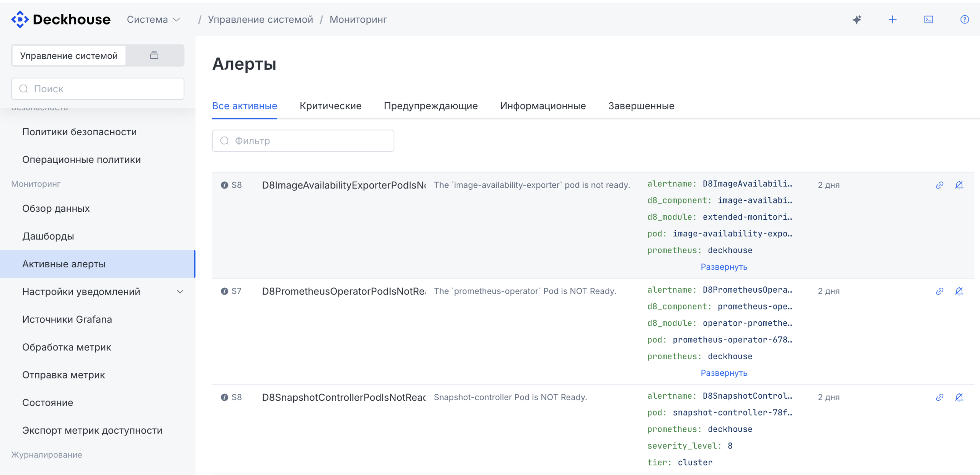Switch to the Критические tab
Screen dimensions: 980x475
pyautogui.click(x=330, y=106)
